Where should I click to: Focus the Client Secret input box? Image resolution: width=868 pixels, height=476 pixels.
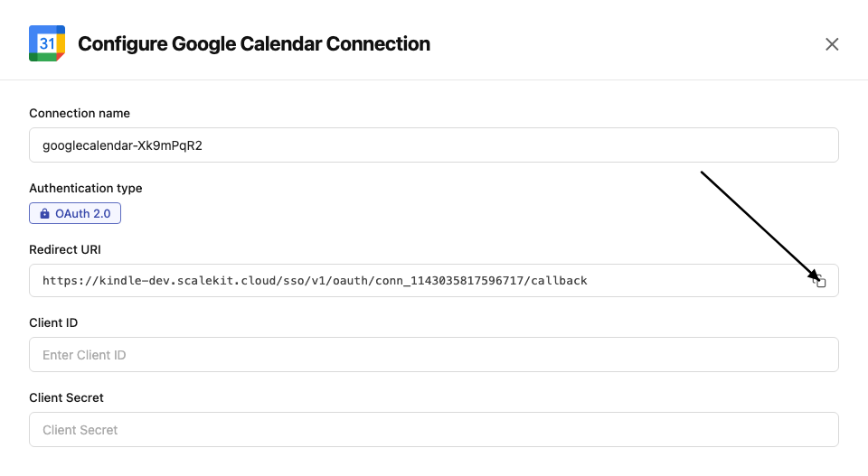[434, 430]
